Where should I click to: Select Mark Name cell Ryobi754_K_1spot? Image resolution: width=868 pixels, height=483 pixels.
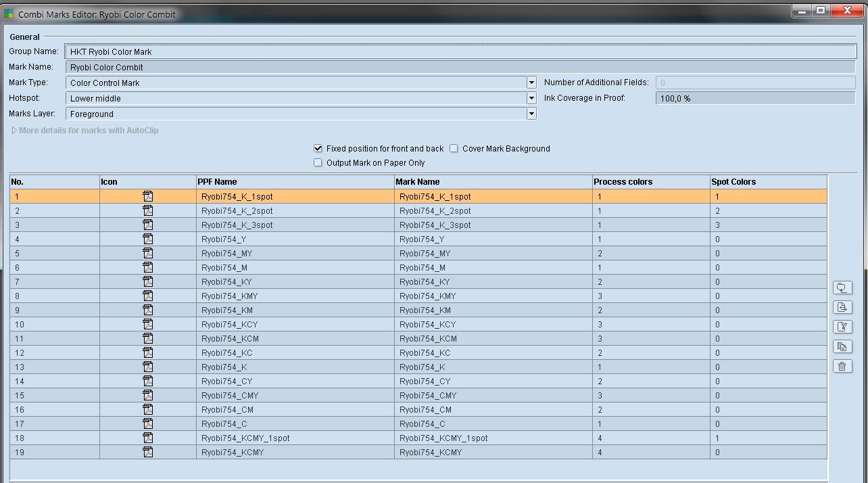(x=493, y=196)
